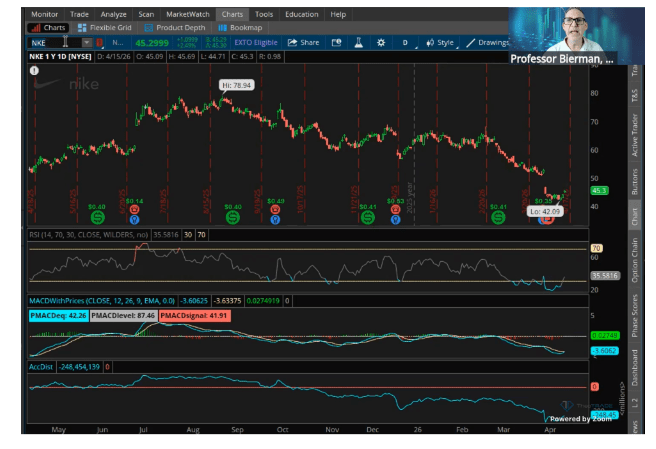
Task: Open the chart describer icon next to Share
Action: click(x=336, y=42)
